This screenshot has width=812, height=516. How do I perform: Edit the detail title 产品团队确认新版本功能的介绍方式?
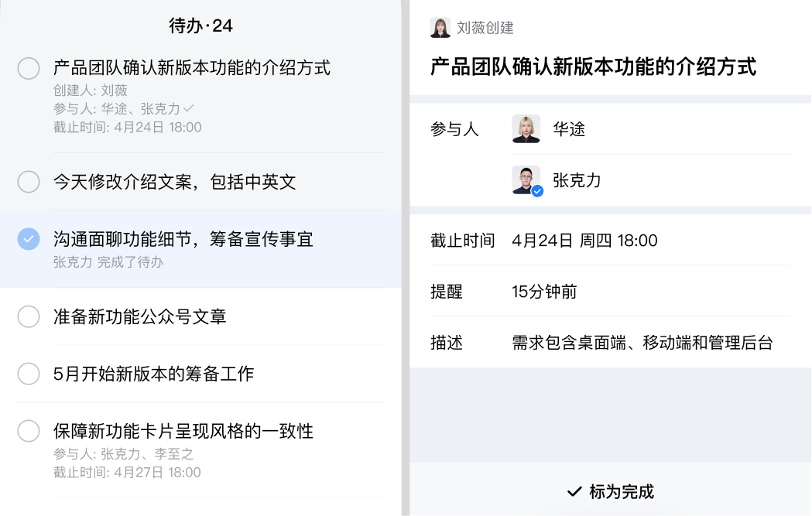coord(593,67)
